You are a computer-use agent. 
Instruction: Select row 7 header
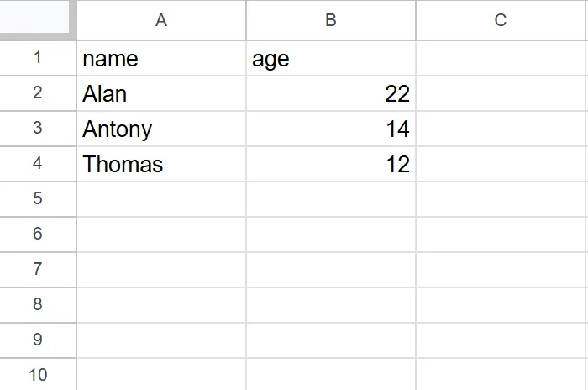click(x=37, y=270)
